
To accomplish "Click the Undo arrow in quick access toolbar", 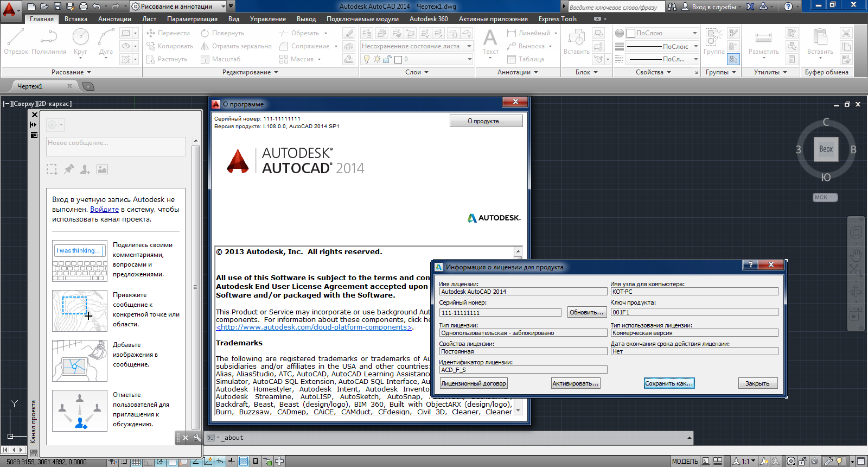I will pos(97,7).
